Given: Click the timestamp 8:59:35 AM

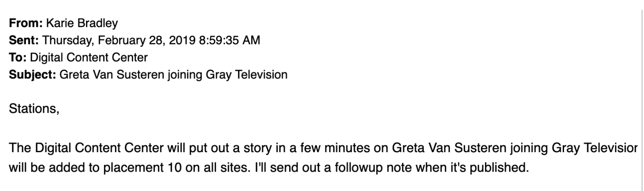Looking at the screenshot, I should pyautogui.click(x=229, y=40).
